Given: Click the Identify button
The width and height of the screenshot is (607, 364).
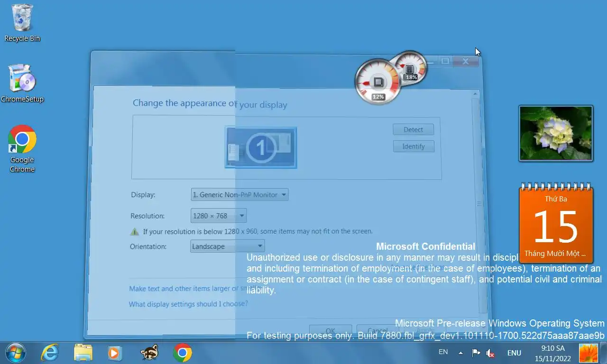Looking at the screenshot, I should pos(414,146).
